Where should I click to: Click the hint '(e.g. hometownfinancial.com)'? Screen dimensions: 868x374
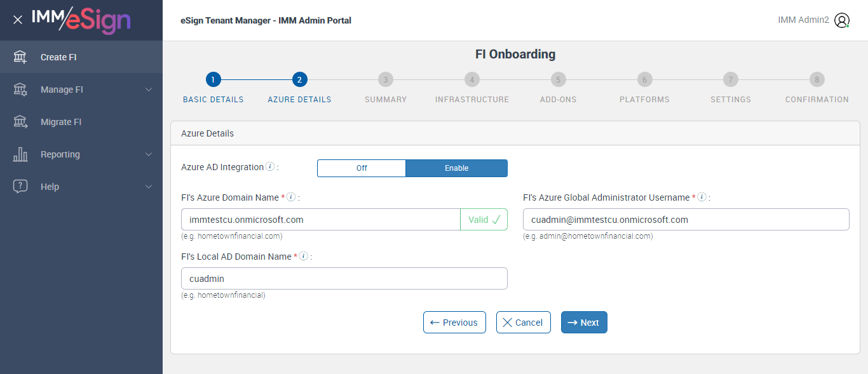pyautogui.click(x=232, y=236)
